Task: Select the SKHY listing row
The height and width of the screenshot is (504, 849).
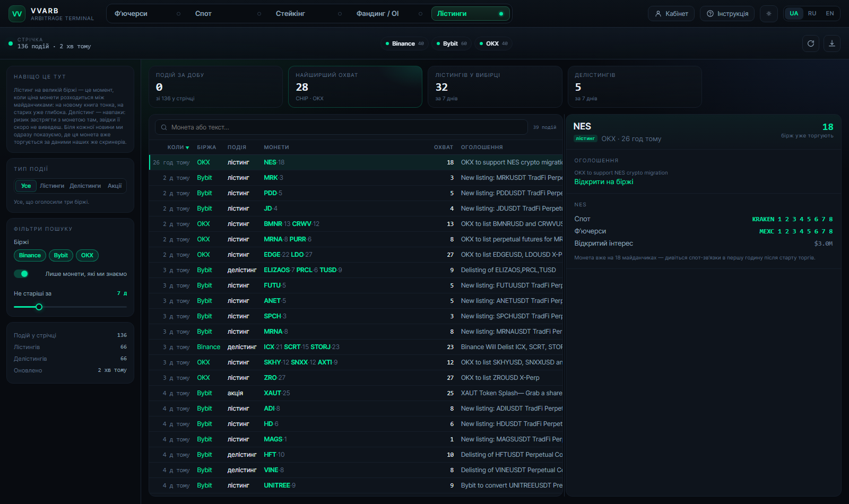Action: 356,362
